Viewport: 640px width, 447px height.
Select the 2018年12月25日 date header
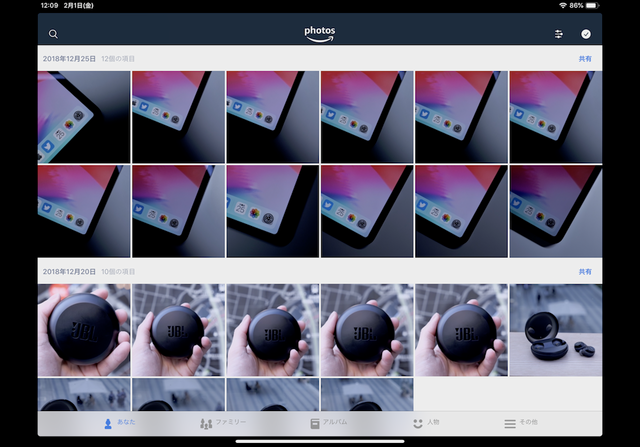click(x=69, y=59)
